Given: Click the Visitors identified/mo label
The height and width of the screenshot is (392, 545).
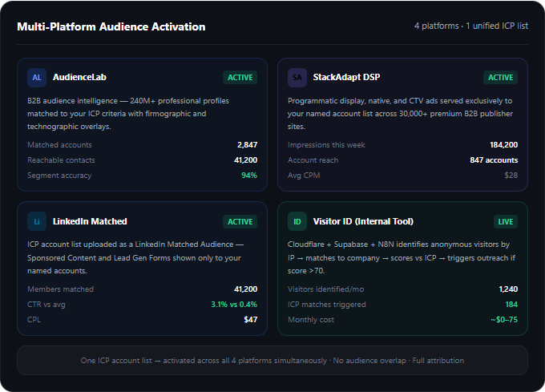Looking at the screenshot, I should tap(326, 289).
